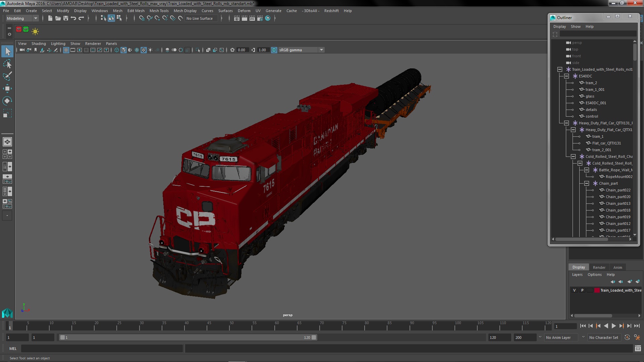The width and height of the screenshot is (644, 362).
Task: Click No Live Surface field
Action: 201,18
